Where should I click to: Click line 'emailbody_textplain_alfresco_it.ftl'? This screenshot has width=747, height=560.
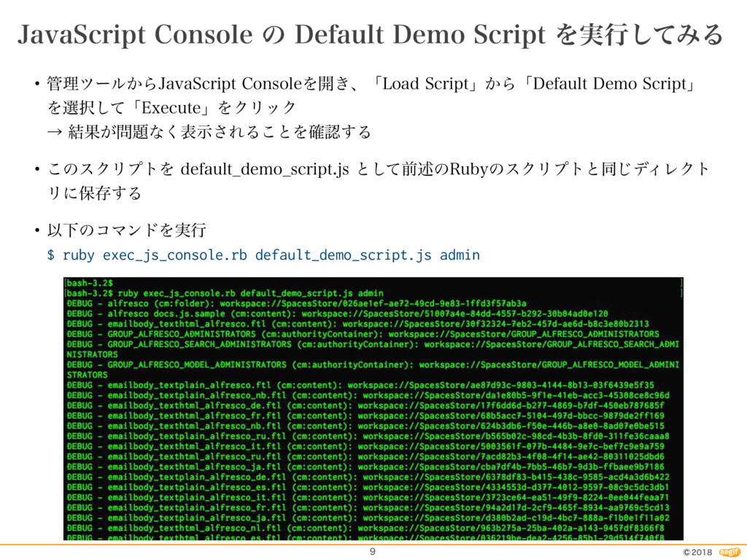coord(368,497)
